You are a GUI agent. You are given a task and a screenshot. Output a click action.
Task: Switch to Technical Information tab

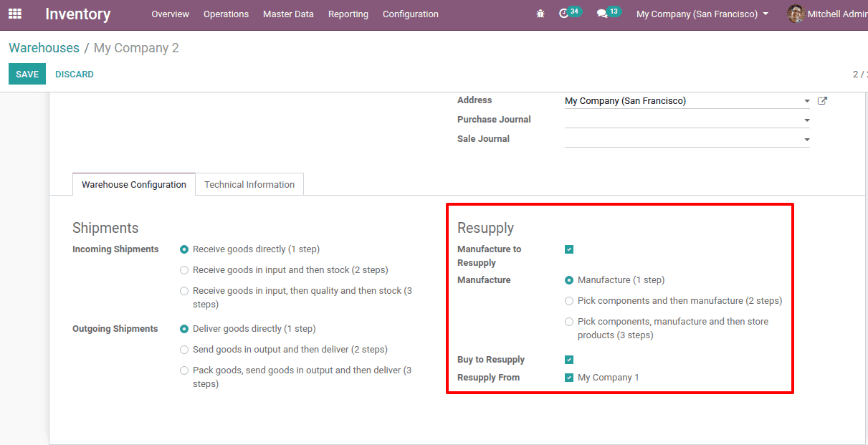(x=249, y=184)
